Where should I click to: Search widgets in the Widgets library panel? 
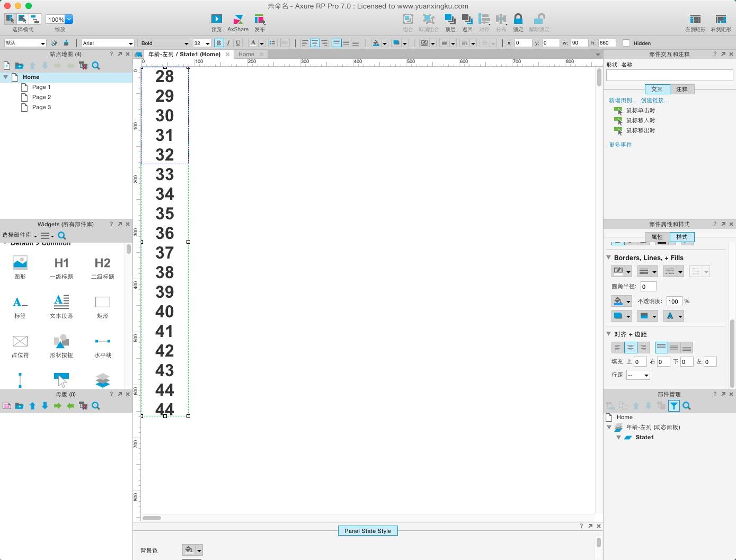click(62, 236)
